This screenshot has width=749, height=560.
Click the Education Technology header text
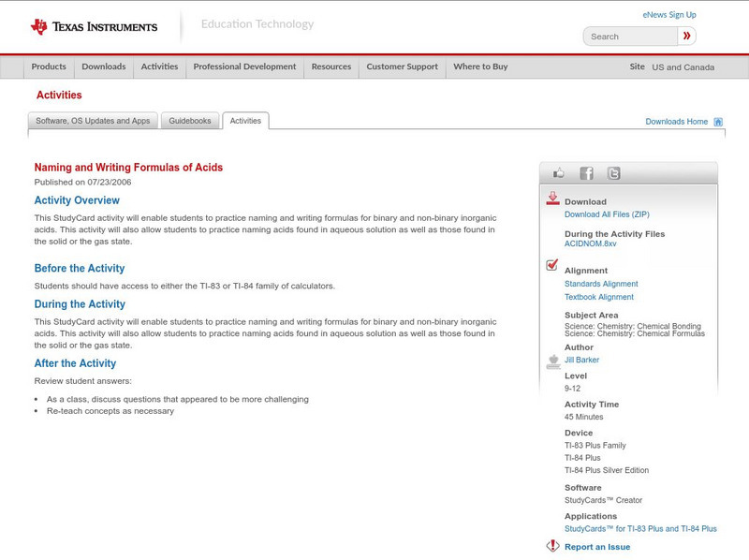[257, 24]
